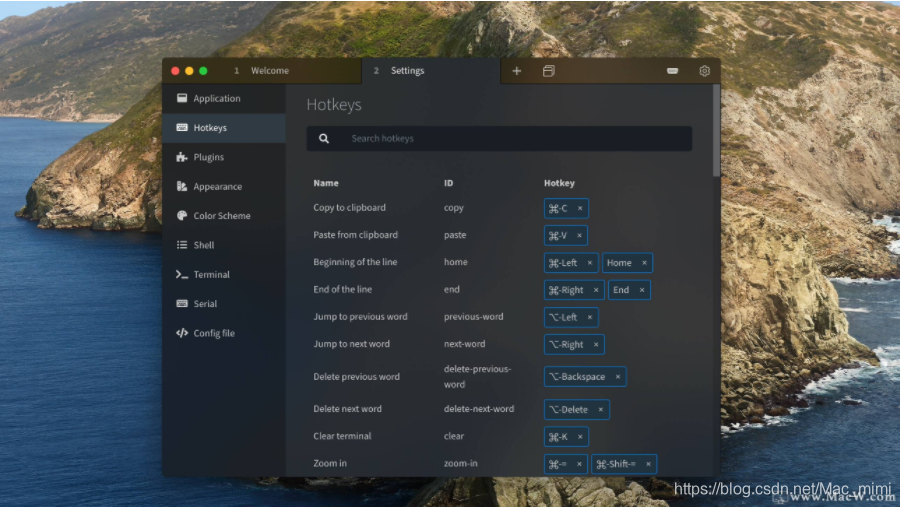Click the "delete-next-word" ID cell
901x508 pixels.
(x=479, y=409)
